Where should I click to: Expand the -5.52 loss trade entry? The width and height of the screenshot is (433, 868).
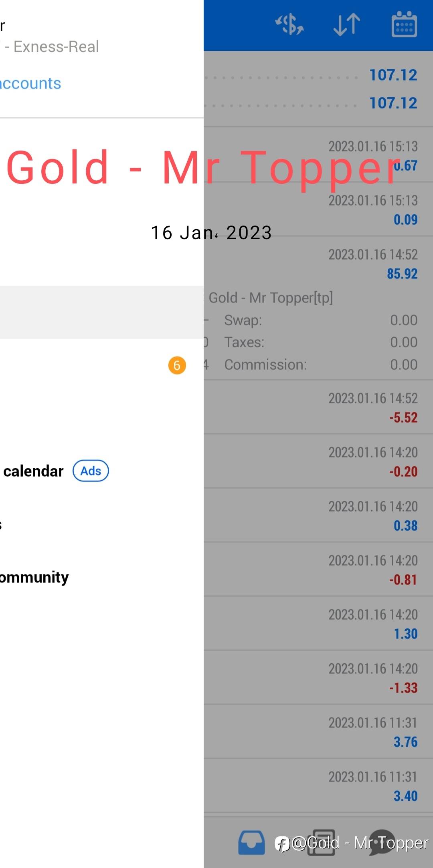coord(318,407)
